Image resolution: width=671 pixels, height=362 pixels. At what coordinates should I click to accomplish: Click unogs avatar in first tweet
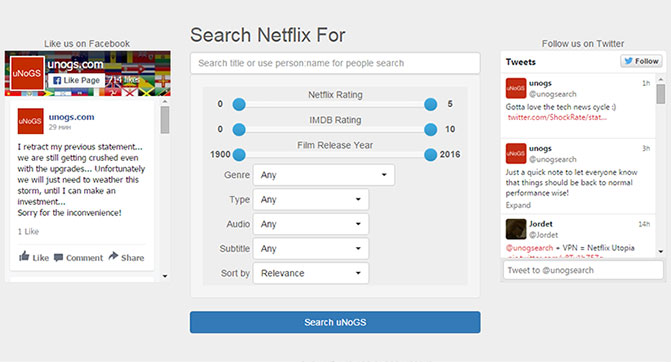pyautogui.click(x=516, y=88)
